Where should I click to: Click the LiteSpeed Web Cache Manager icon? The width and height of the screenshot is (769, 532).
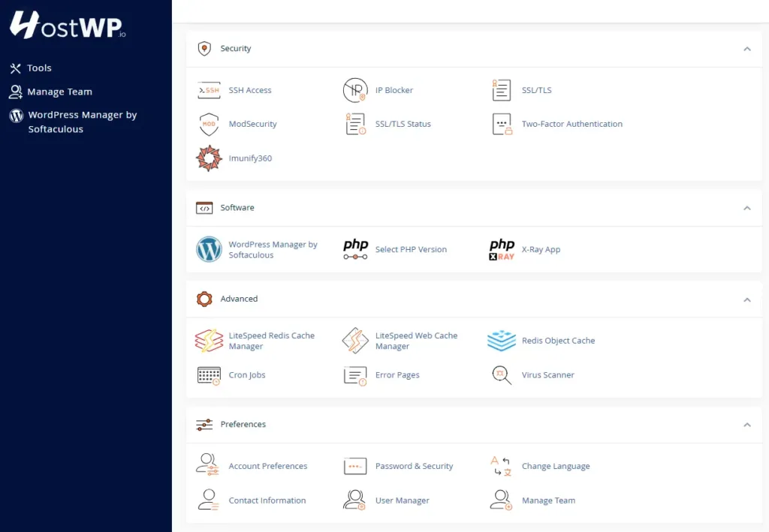[x=355, y=341]
